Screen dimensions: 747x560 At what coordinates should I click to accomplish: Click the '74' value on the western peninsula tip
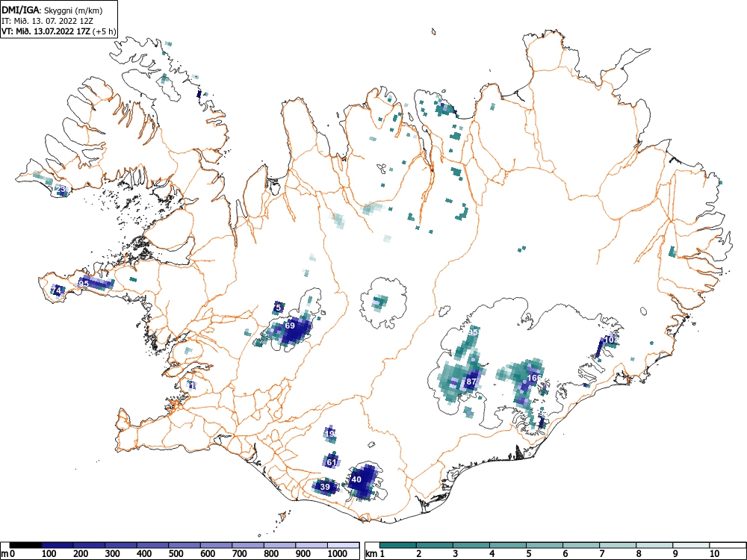tap(57, 290)
